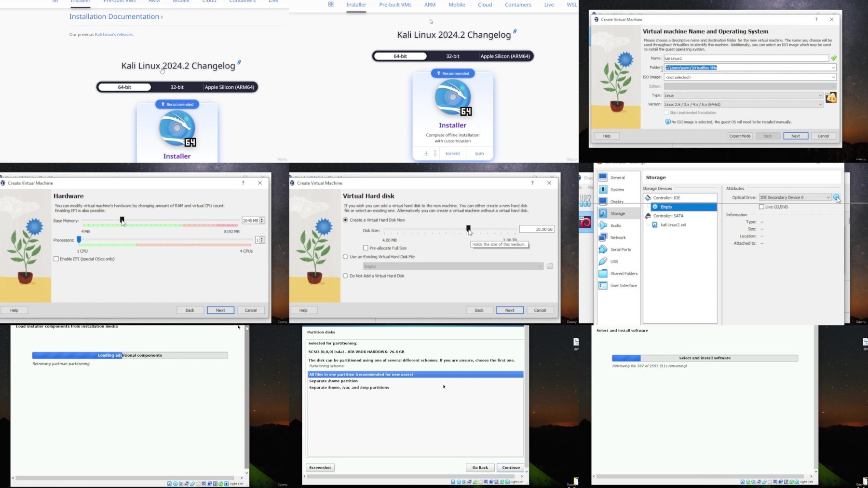Click Next in the Hardware dialog

[x=220, y=310]
